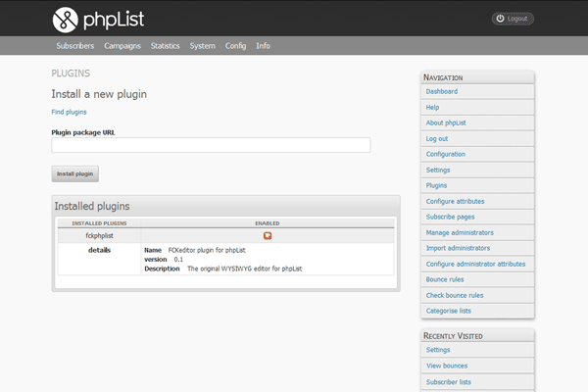Click the phpList logo icon

[x=66, y=18]
